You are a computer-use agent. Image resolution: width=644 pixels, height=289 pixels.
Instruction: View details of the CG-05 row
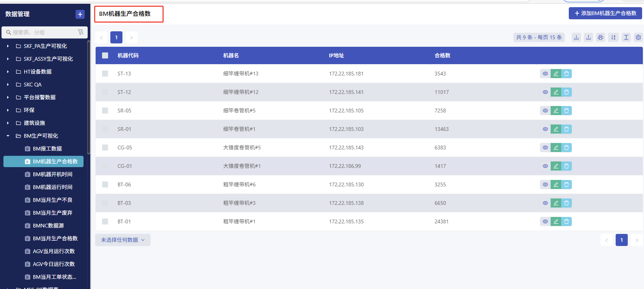(545, 148)
